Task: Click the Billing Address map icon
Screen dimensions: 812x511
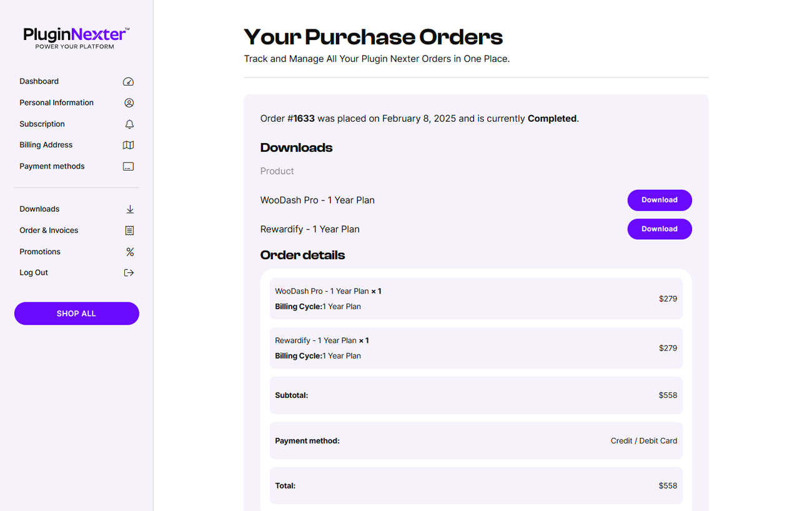Action: (129, 145)
